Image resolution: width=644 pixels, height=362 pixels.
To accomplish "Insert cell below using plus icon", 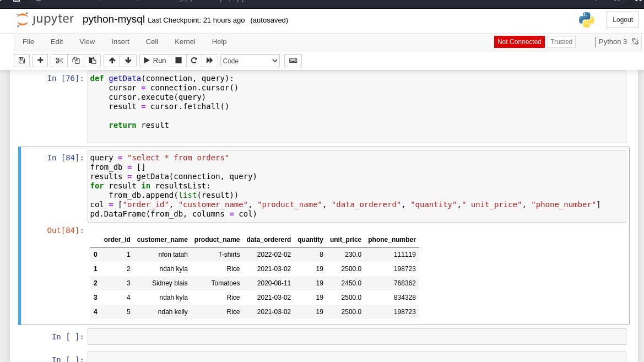I will pyautogui.click(x=40, y=61).
